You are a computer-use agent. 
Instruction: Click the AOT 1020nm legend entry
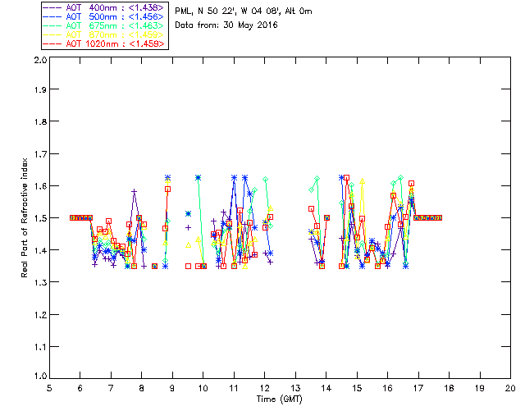click(104, 43)
